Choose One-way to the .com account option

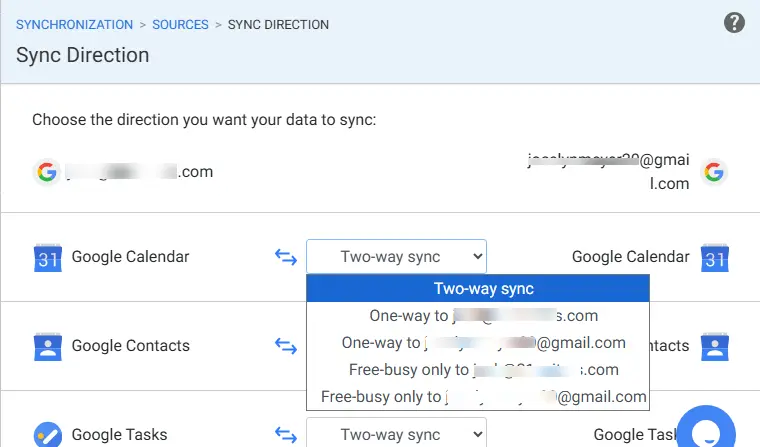coord(478,316)
